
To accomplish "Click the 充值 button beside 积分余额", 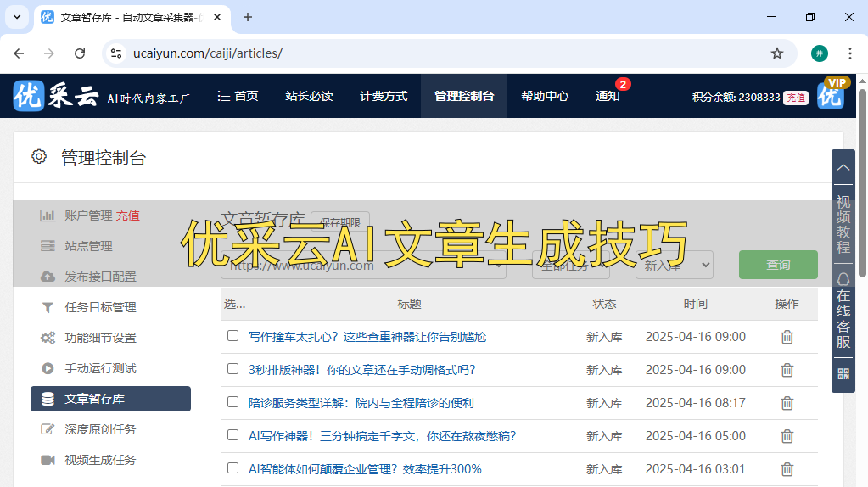I will point(796,98).
